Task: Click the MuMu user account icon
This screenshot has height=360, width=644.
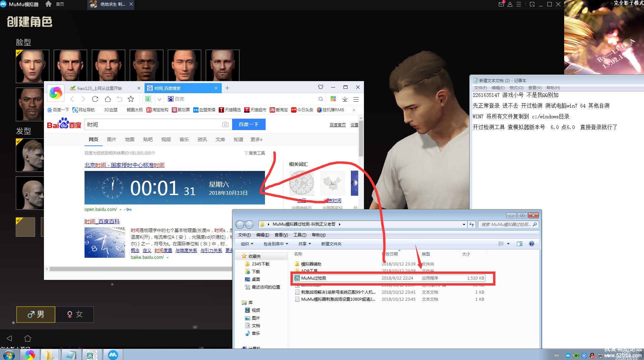Action: [510, 4]
